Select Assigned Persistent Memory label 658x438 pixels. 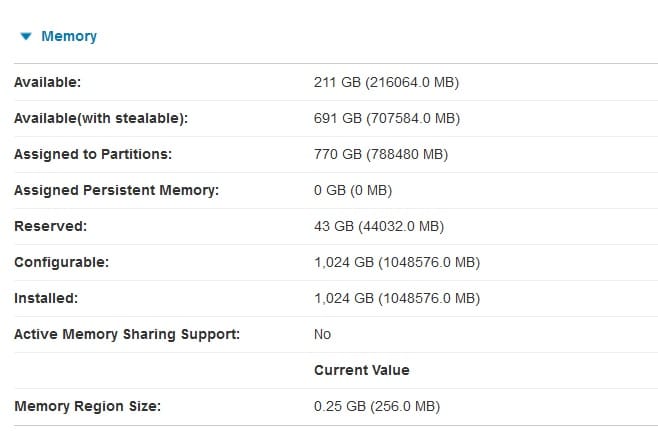[117, 190]
